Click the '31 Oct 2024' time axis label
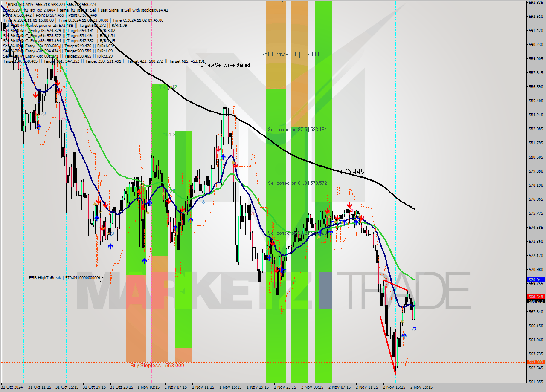The height and width of the screenshot is (392, 546). [12, 387]
